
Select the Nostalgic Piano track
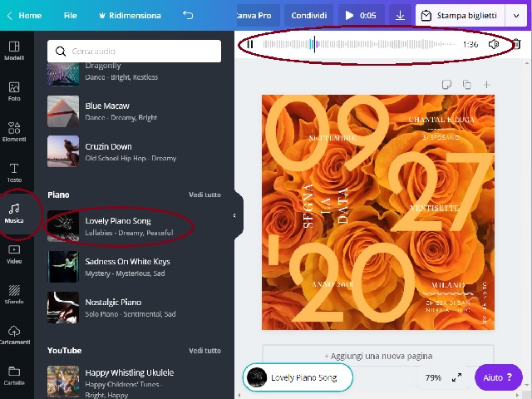click(135, 308)
